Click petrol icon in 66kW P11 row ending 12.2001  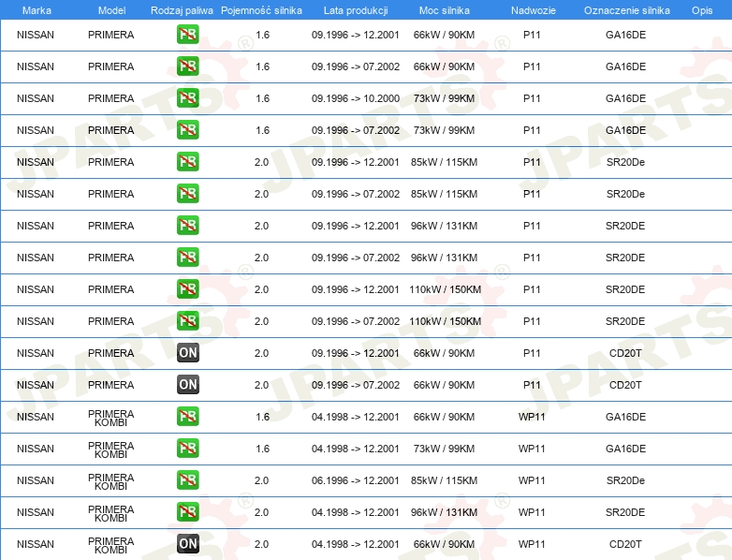click(187, 35)
